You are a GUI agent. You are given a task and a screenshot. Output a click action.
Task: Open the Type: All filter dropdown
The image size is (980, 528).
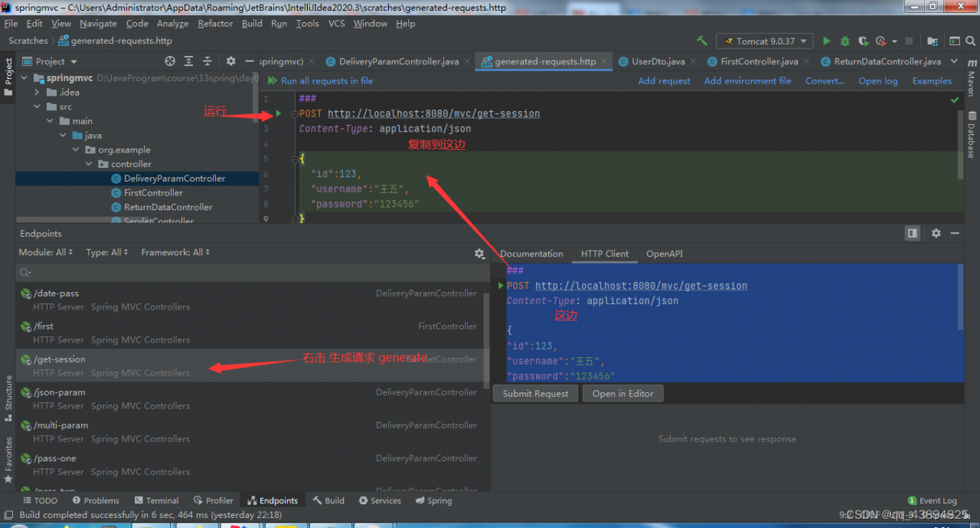coord(107,252)
